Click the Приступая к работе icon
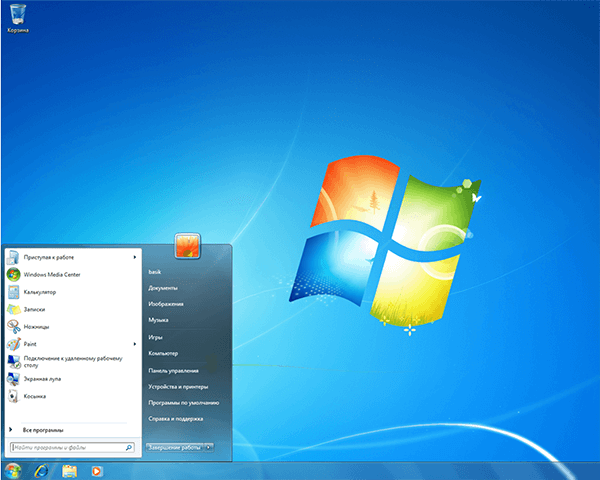This screenshot has height=480, width=600. pos(13,257)
